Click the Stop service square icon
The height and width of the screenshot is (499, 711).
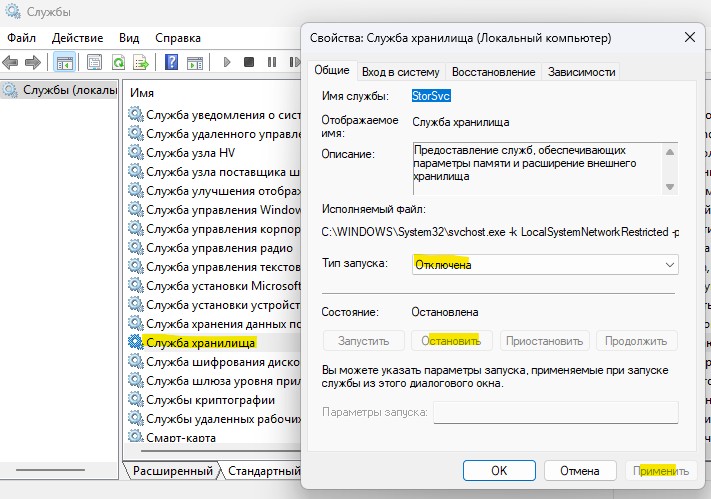(248, 62)
